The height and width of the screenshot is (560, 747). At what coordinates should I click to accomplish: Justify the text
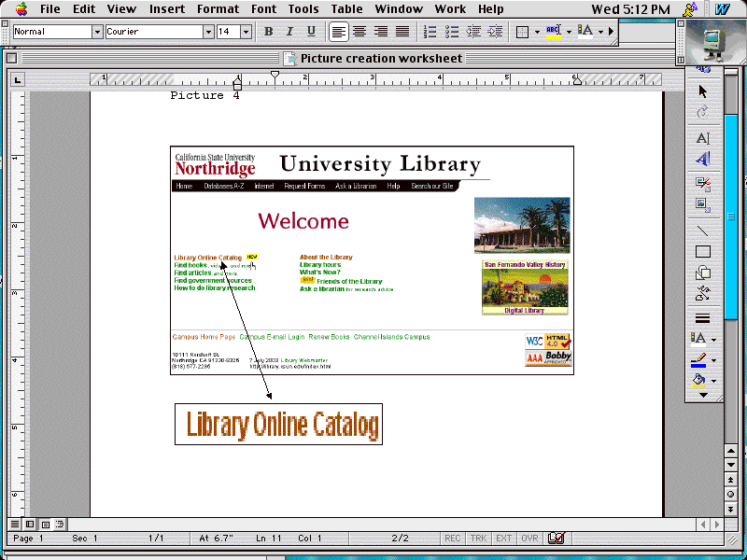(402, 32)
